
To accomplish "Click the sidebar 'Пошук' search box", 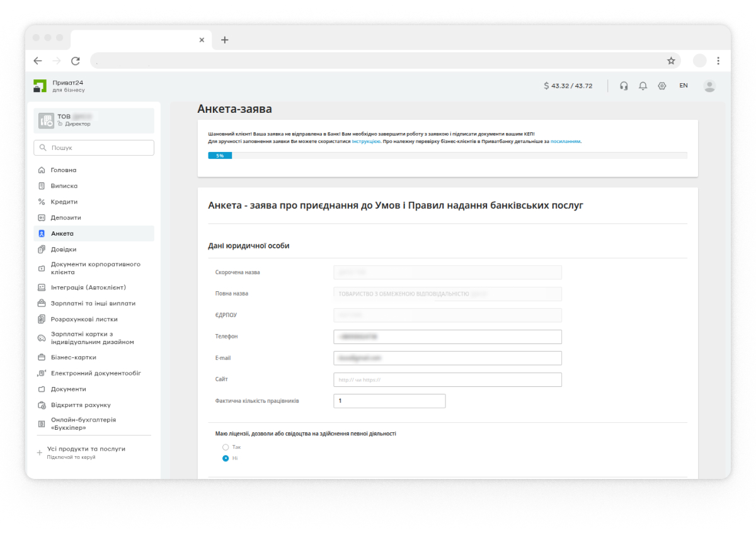I will pos(93,147).
